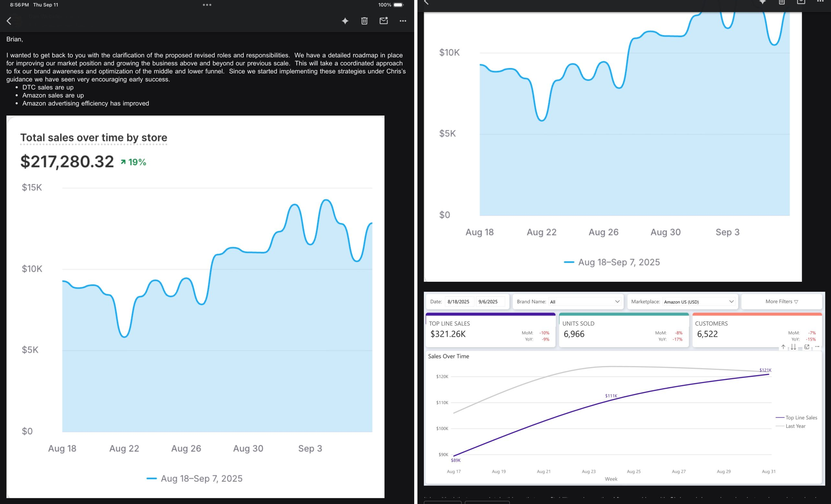This screenshot has width=831, height=504.
Task: Open multitasking dots at top of screen
Action: (207, 5)
